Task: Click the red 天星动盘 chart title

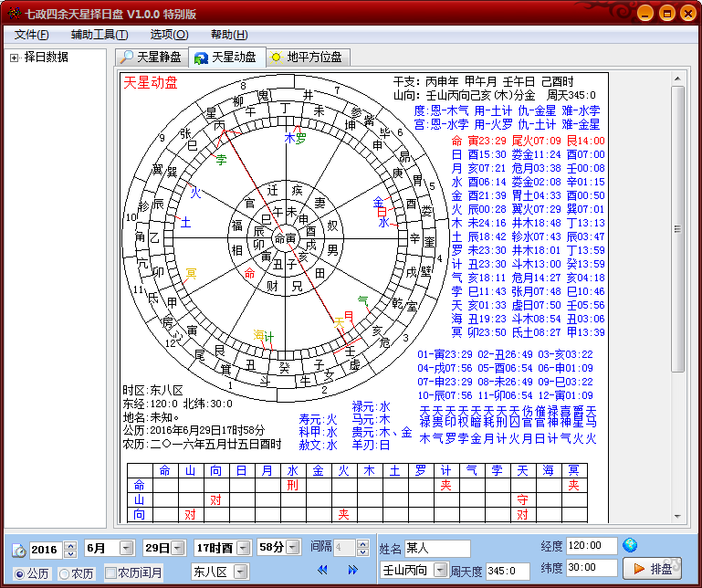Action: 151,83
